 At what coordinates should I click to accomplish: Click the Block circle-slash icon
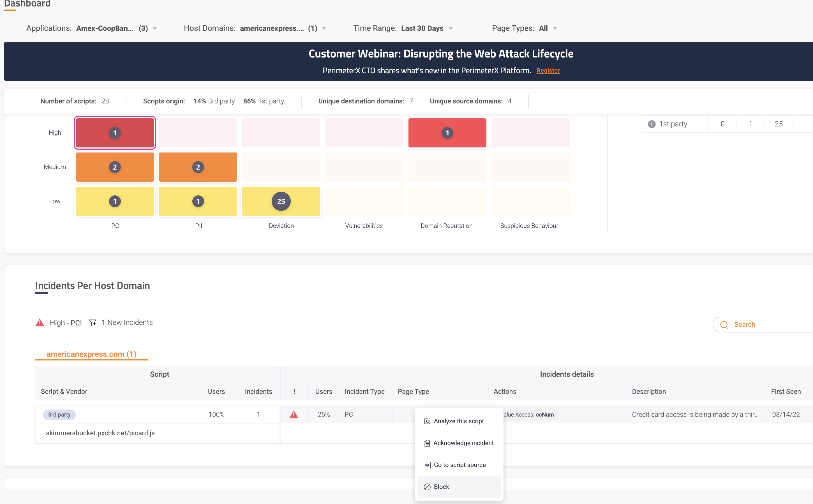point(427,487)
